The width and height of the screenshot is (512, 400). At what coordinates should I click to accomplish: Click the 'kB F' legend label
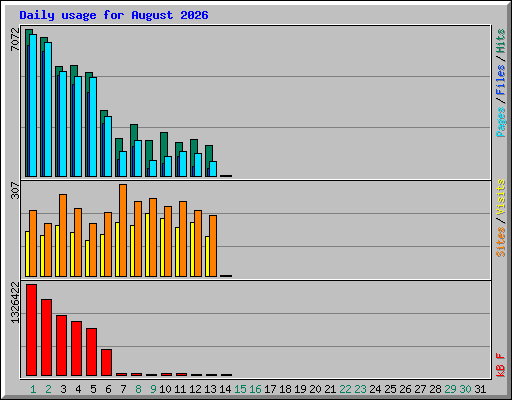pyautogui.click(x=500, y=365)
